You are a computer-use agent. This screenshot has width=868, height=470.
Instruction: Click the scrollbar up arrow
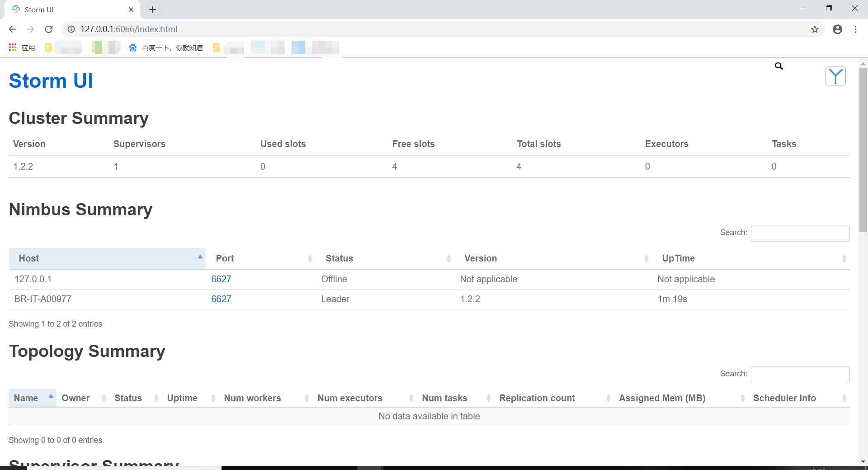click(863, 63)
